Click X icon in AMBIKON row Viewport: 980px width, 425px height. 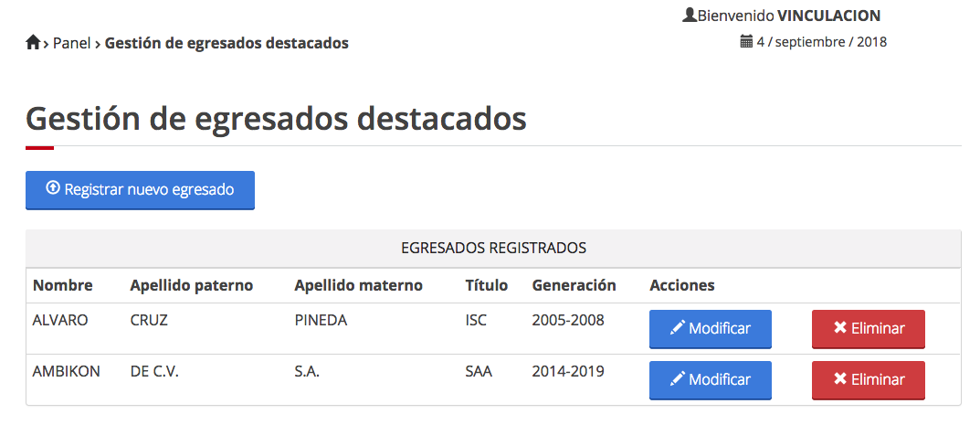coord(839,380)
